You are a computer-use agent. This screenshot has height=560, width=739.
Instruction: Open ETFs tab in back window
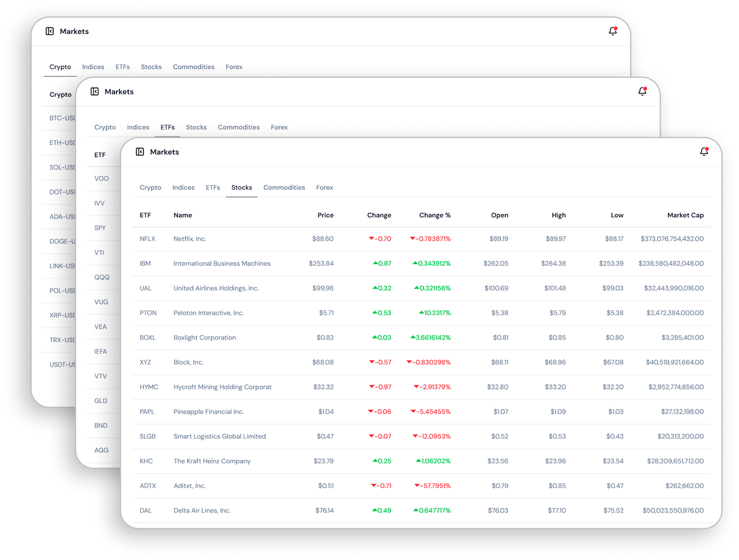point(122,67)
